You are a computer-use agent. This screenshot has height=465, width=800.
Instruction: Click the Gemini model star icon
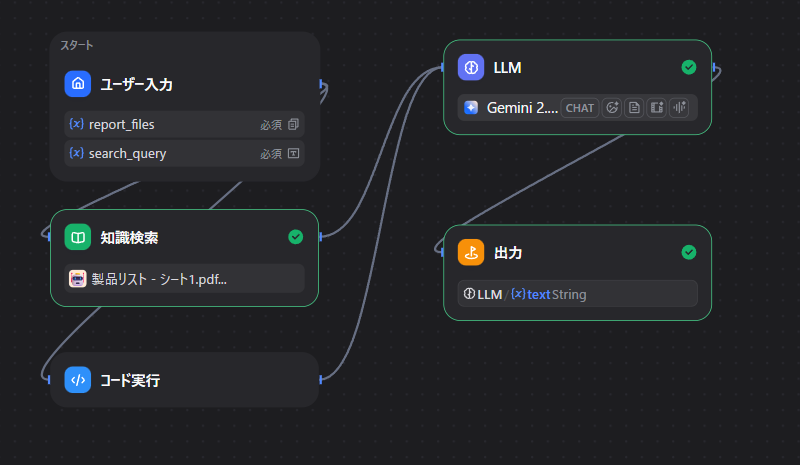click(471, 107)
